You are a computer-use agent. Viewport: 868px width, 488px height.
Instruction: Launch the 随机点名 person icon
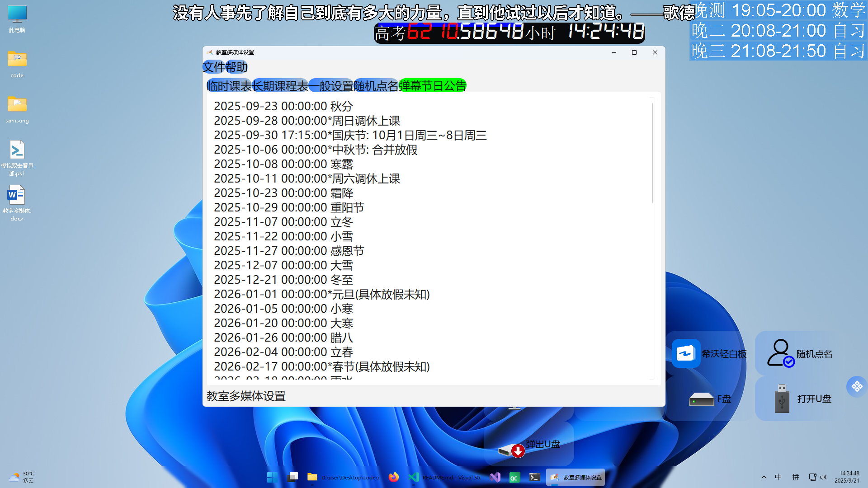click(x=780, y=353)
